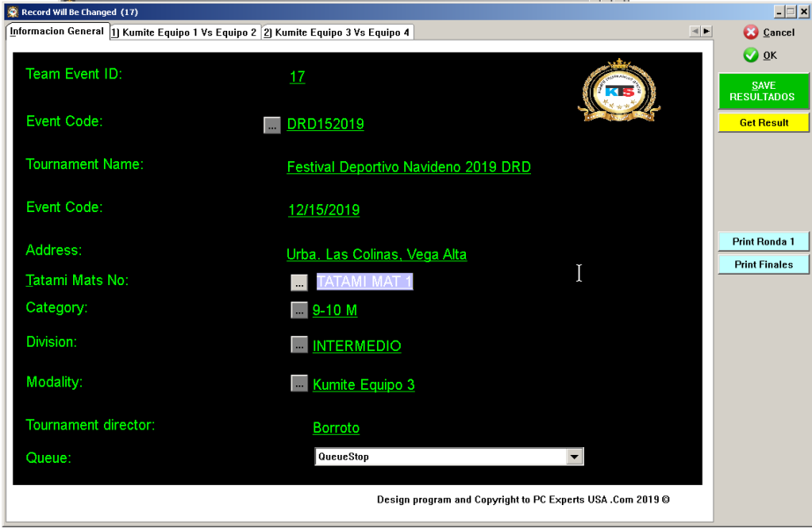Click the Team Event ID: label

pos(74,74)
